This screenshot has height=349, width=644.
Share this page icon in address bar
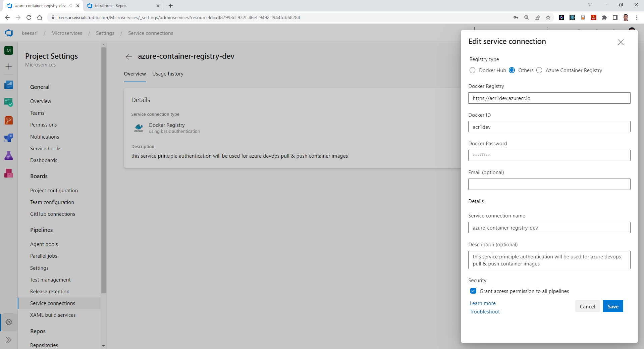point(537,17)
